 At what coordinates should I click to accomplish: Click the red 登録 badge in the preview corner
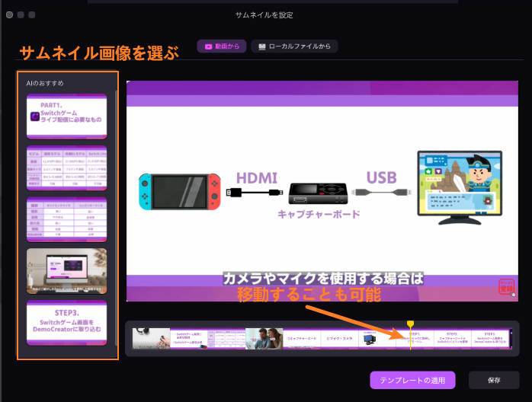pos(506,287)
